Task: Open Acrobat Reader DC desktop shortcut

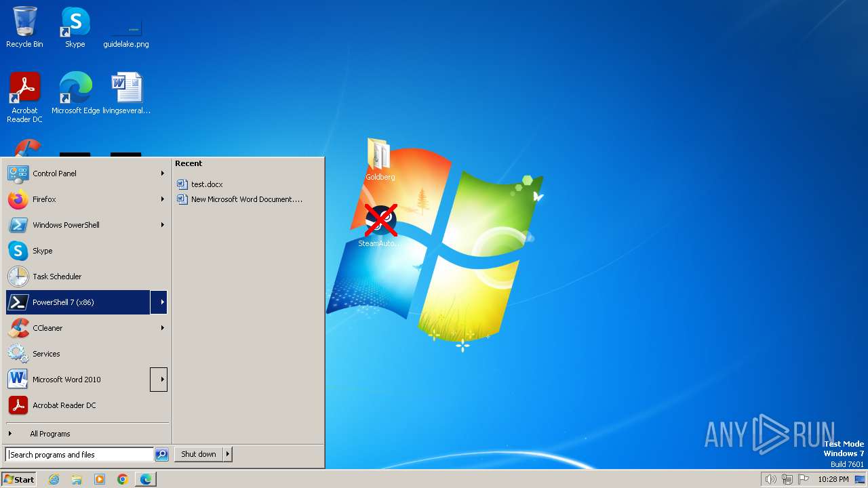Action: (x=24, y=97)
